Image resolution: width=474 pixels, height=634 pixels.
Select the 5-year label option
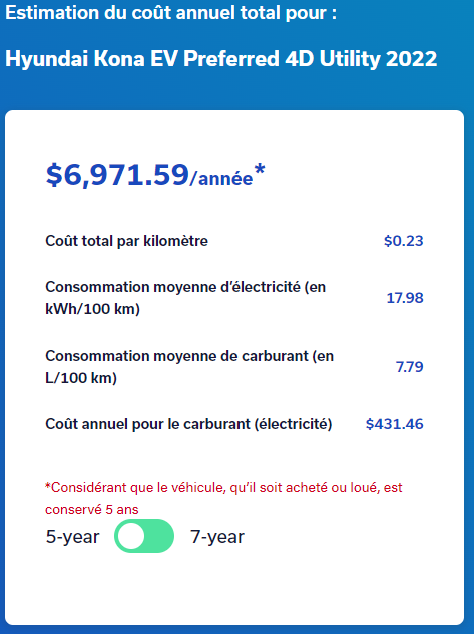tap(72, 537)
